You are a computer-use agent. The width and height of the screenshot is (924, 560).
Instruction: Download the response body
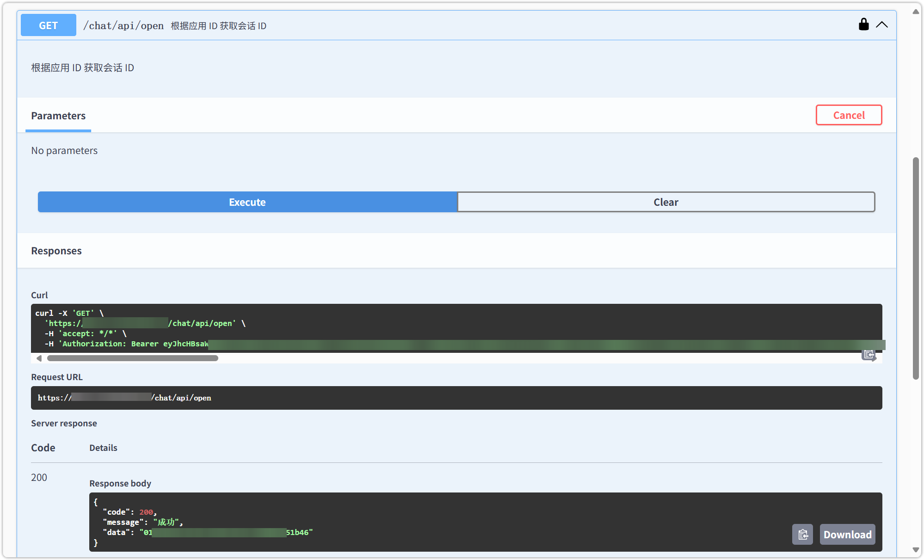tap(847, 535)
